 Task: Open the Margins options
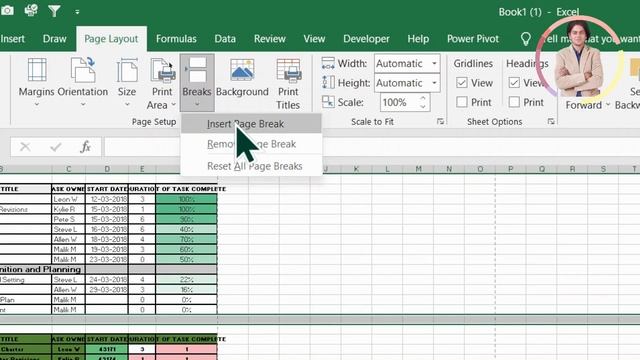click(36, 83)
